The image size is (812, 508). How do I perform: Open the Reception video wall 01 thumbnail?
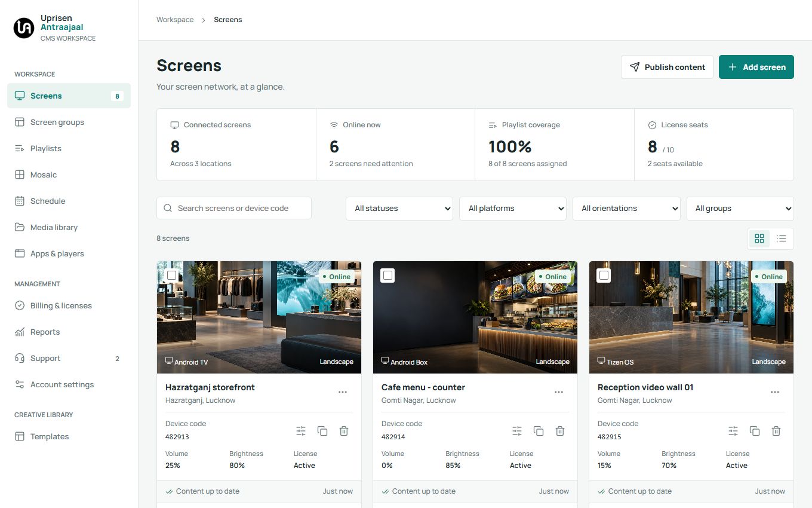coord(691,317)
